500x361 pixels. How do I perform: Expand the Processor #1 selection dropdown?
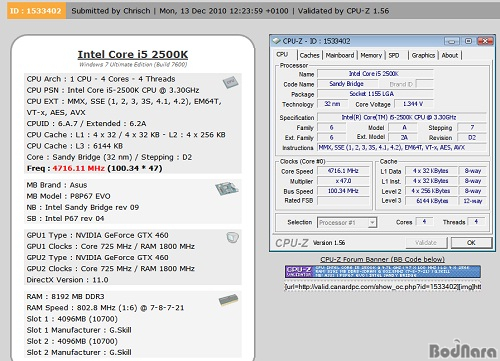click(x=372, y=222)
